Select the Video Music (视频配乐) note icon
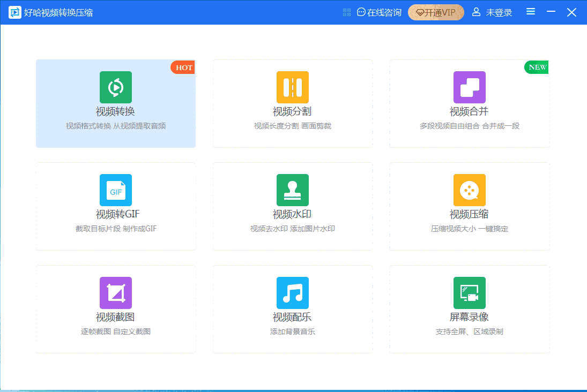 click(292, 293)
